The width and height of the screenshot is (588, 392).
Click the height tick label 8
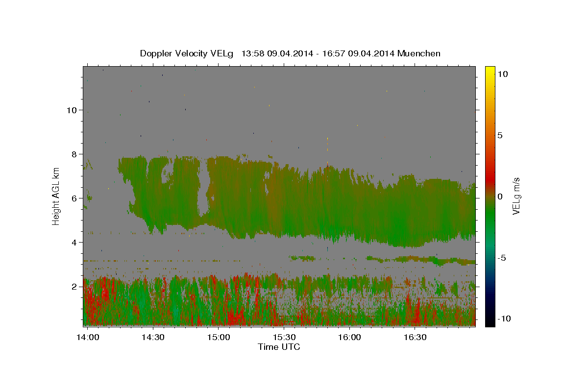tap(74, 154)
